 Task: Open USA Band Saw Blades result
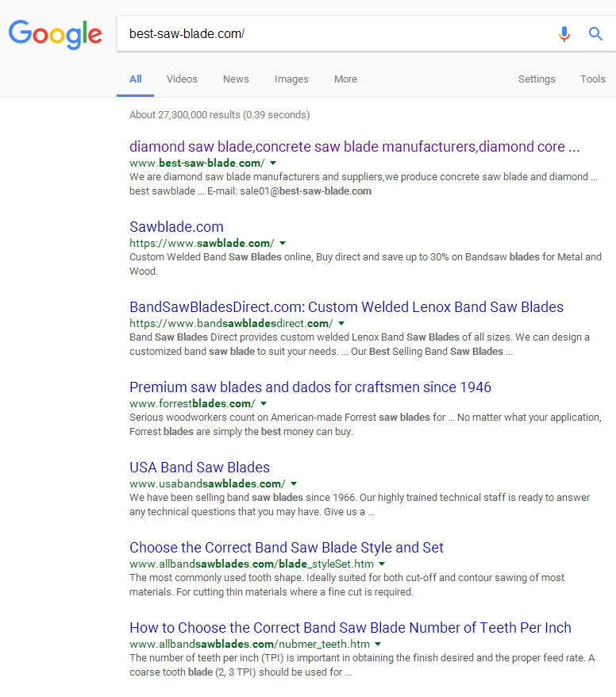[199, 468]
